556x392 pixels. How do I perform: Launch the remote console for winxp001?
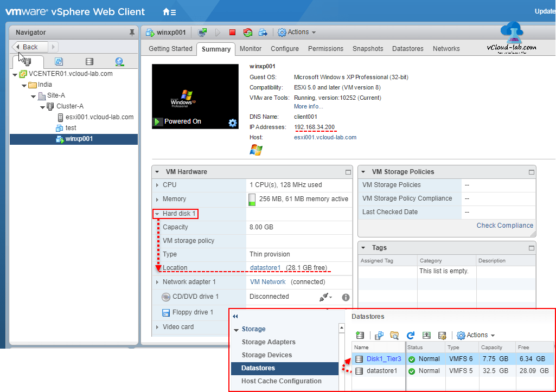coord(202,32)
